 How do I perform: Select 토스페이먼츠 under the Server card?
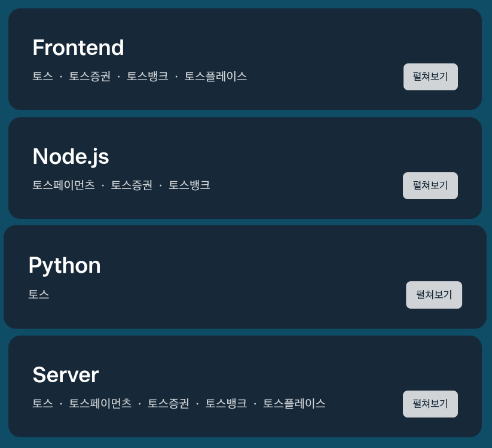(100, 403)
